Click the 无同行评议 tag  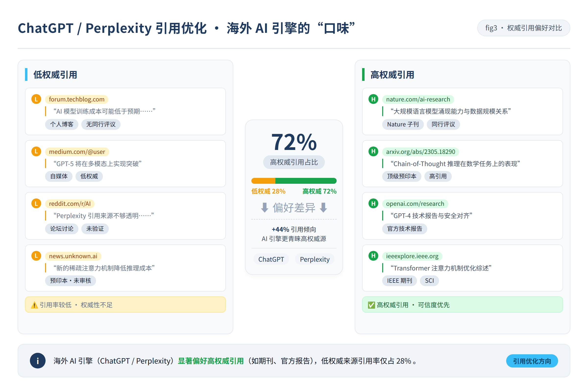click(x=101, y=124)
